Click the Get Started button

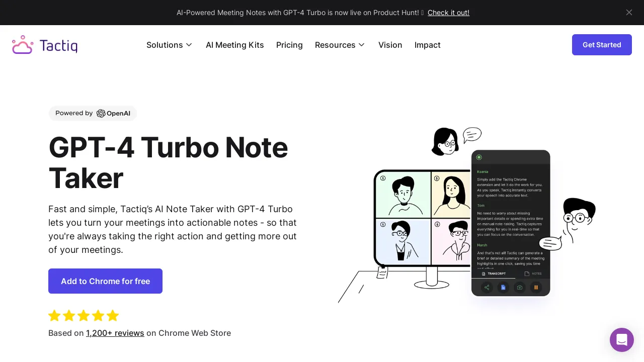pos(602,45)
